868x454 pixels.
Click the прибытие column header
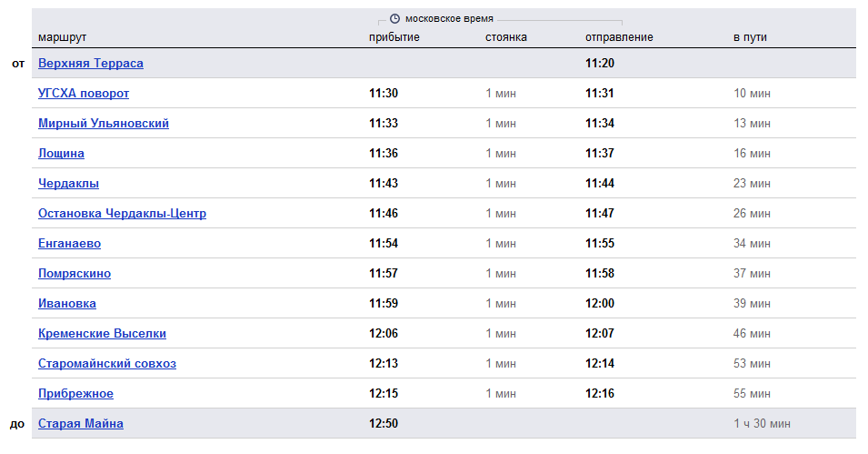394,37
